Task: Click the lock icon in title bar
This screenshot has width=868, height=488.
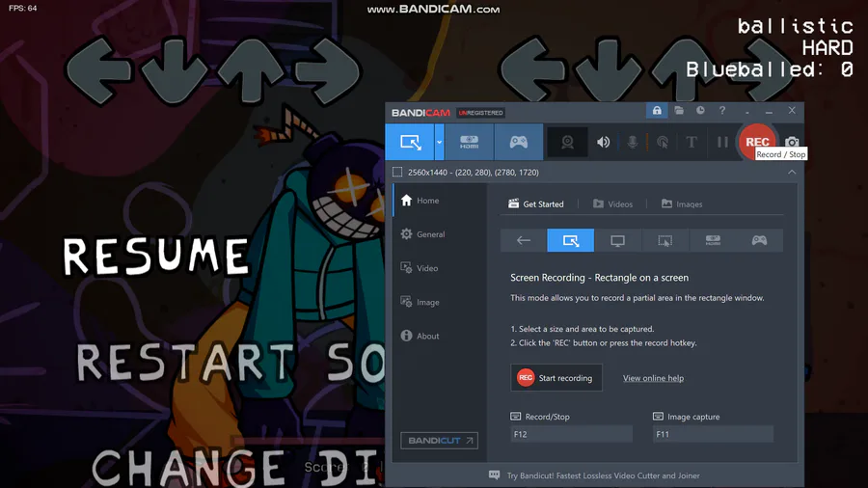Action: click(657, 111)
